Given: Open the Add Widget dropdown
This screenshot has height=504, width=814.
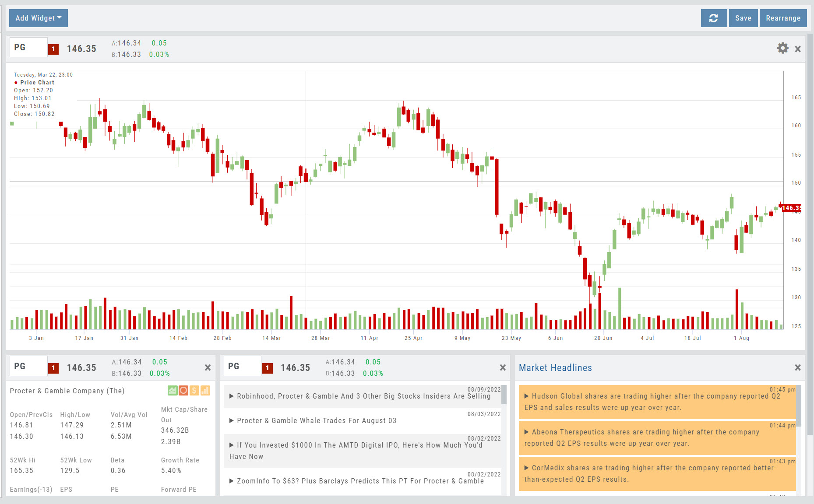Looking at the screenshot, I should pyautogui.click(x=39, y=18).
